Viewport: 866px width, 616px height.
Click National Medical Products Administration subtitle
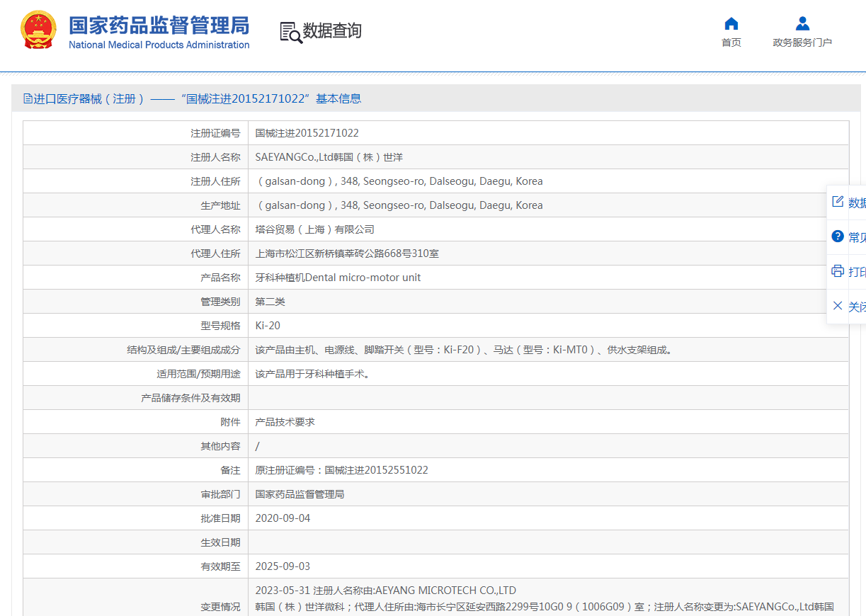pos(159,45)
